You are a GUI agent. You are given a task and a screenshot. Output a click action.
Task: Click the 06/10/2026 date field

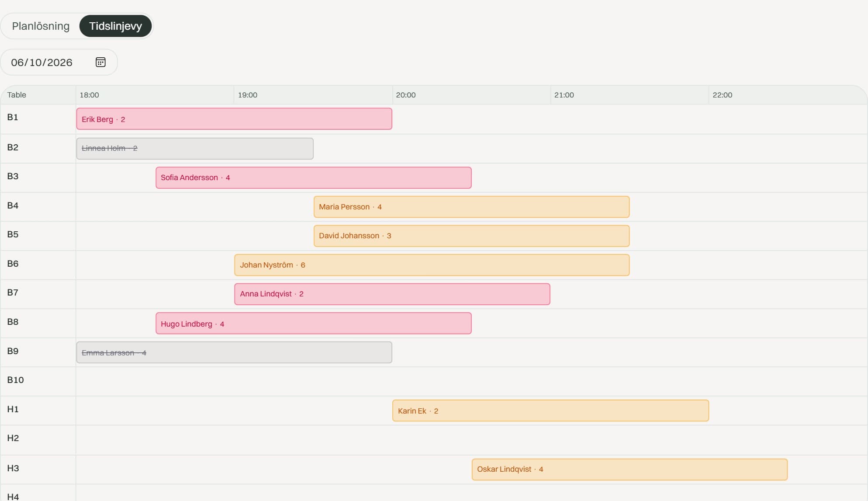(59, 62)
